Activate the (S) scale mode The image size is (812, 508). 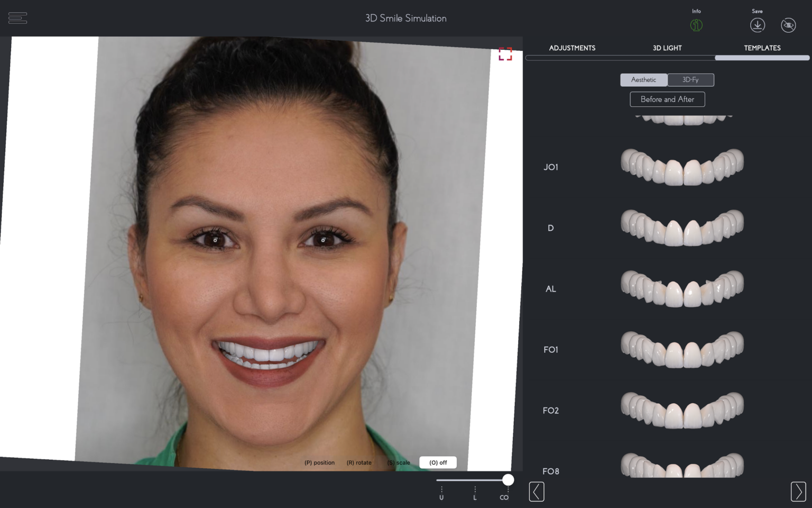(399, 462)
